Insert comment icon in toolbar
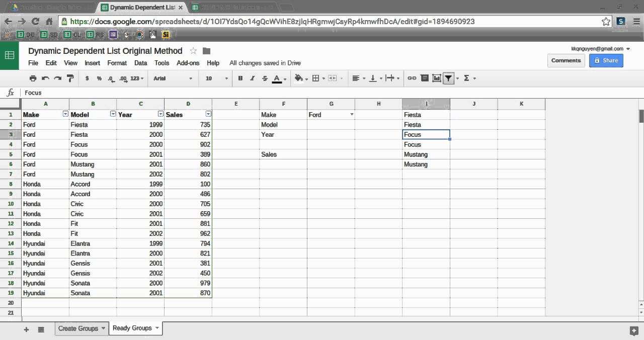The image size is (644, 340). point(424,78)
